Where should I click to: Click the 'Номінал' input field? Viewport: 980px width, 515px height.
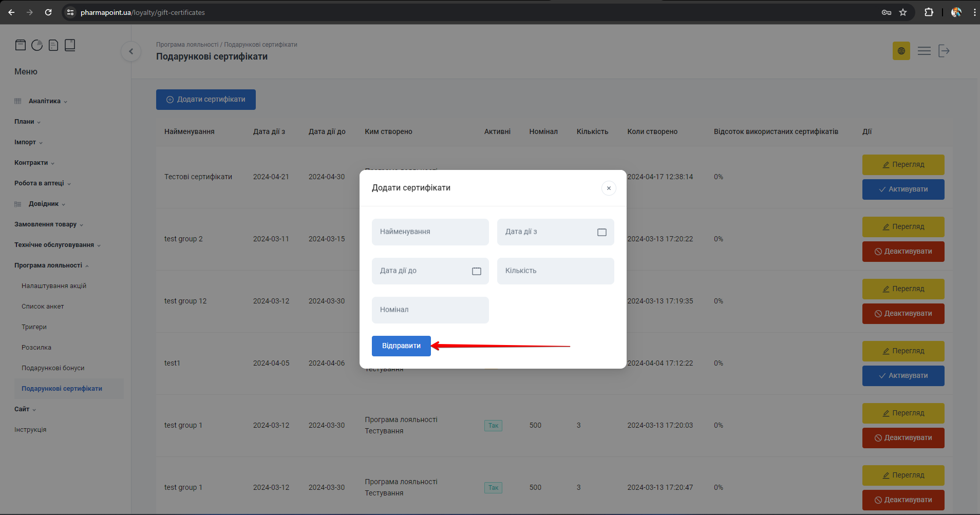pos(430,310)
